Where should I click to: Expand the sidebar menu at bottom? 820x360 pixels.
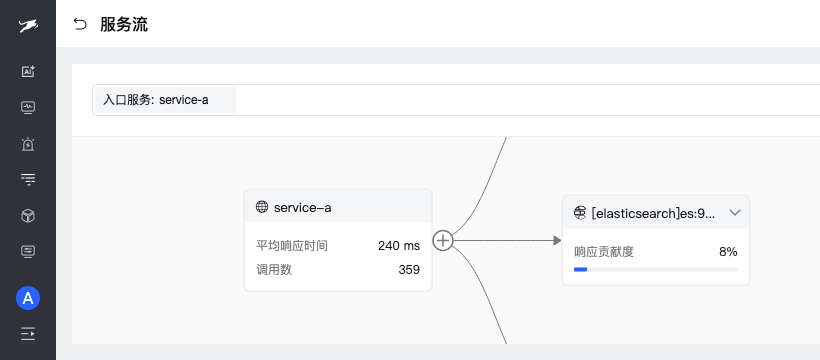pos(28,333)
